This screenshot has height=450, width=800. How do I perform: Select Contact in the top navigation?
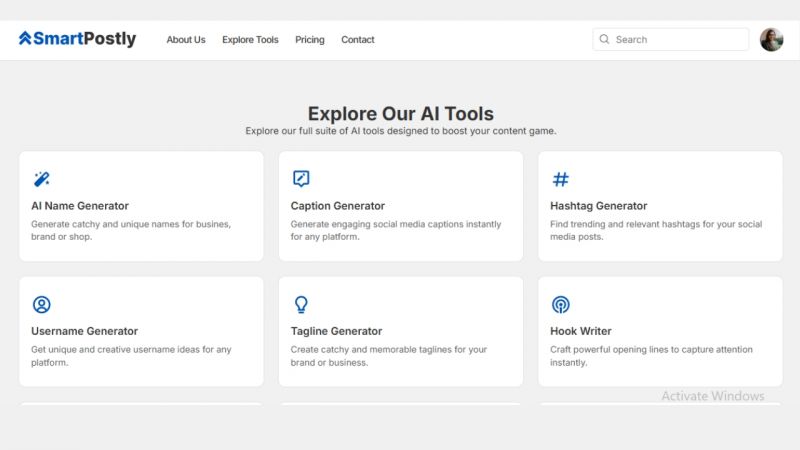click(358, 39)
